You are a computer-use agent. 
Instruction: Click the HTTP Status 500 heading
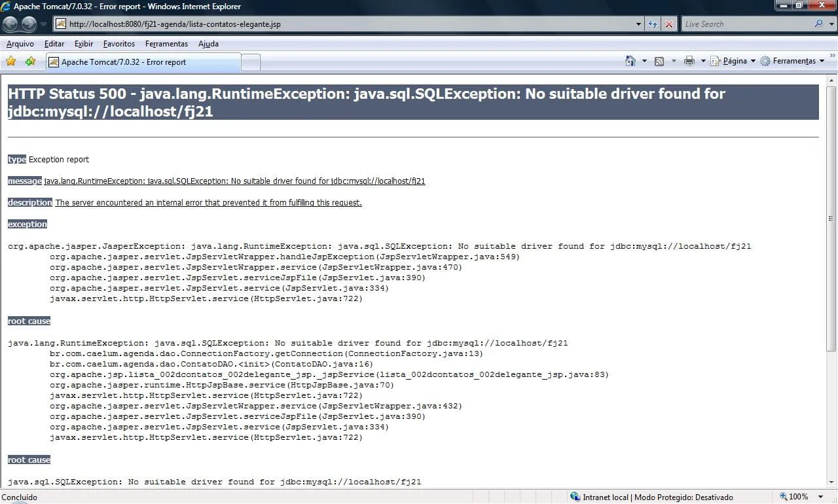[x=413, y=102]
